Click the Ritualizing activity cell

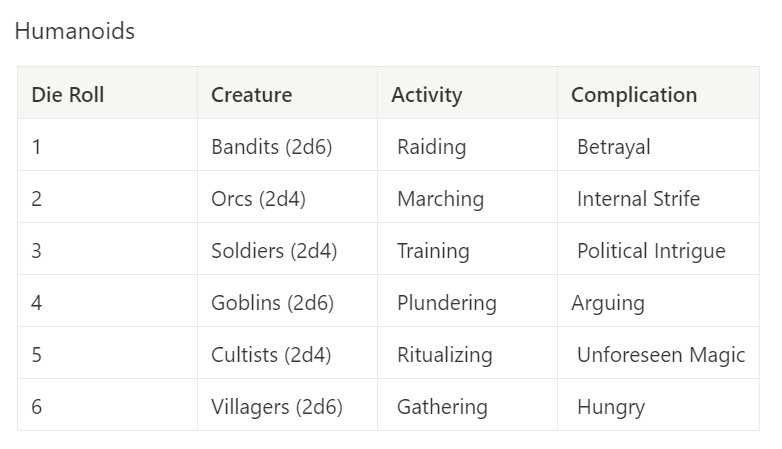pos(445,355)
